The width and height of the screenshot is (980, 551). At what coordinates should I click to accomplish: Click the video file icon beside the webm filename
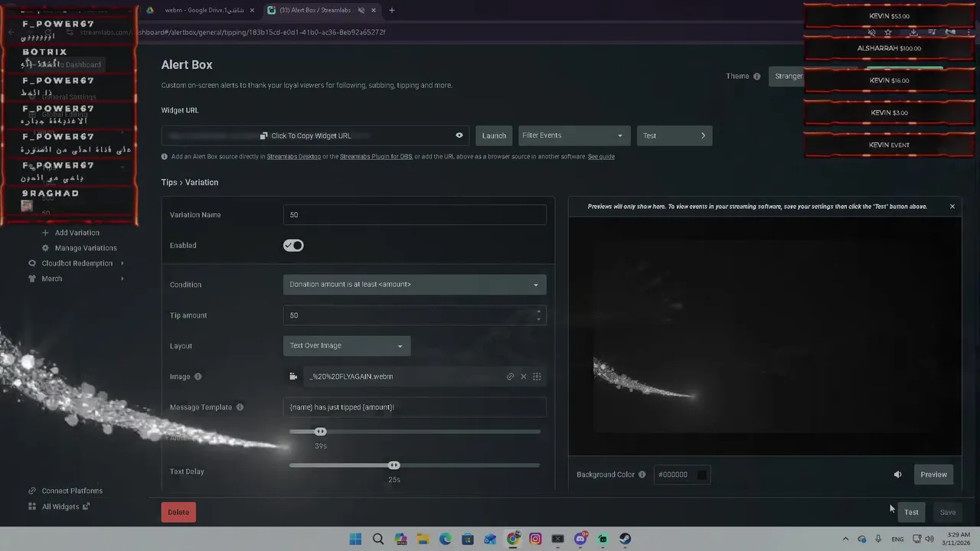tap(293, 377)
